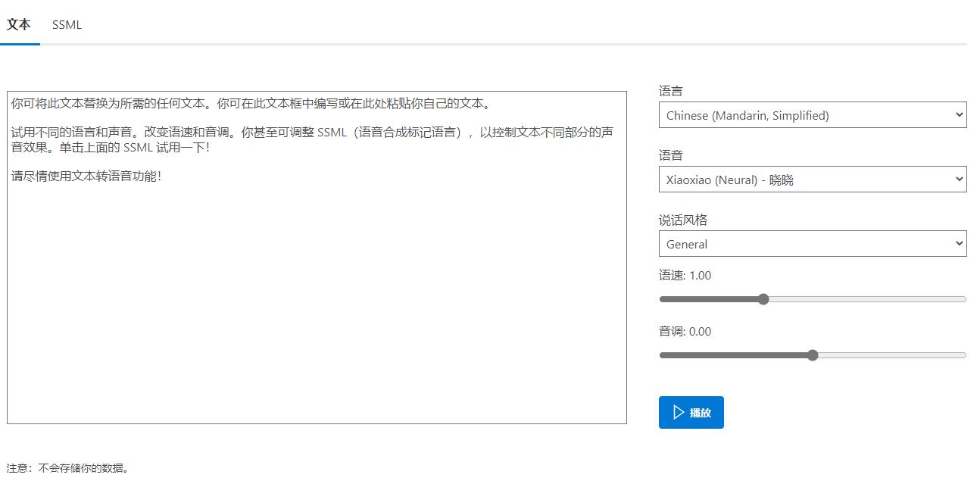The image size is (980, 481).
Task: Click the chevron arrow on the 语言 dropdown
Action: tap(959, 115)
